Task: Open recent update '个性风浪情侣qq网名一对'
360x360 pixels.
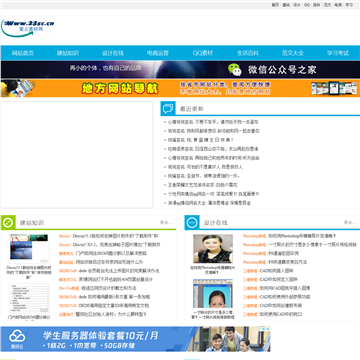Action: pos(213,194)
